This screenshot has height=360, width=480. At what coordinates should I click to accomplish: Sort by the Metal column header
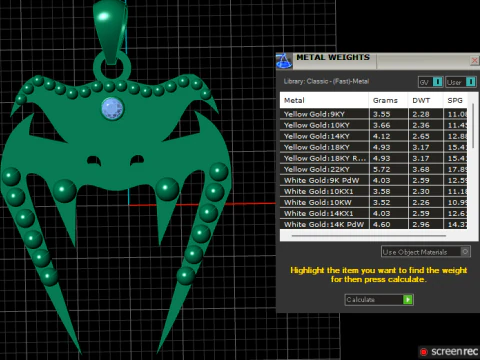(x=324, y=100)
